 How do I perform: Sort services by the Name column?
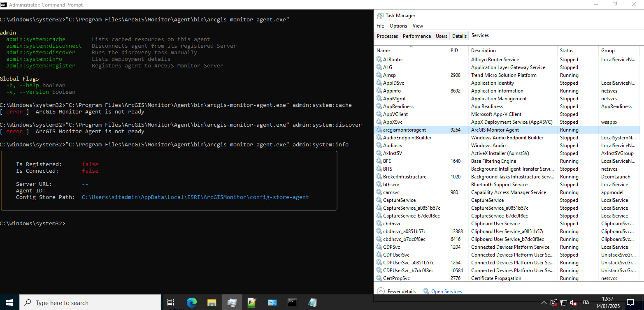coord(412,51)
